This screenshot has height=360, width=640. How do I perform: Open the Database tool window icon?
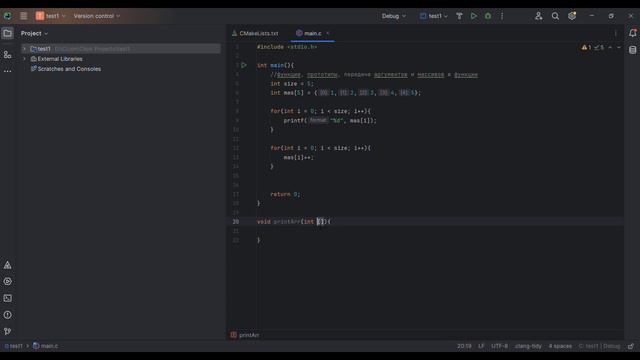click(x=632, y=50)
